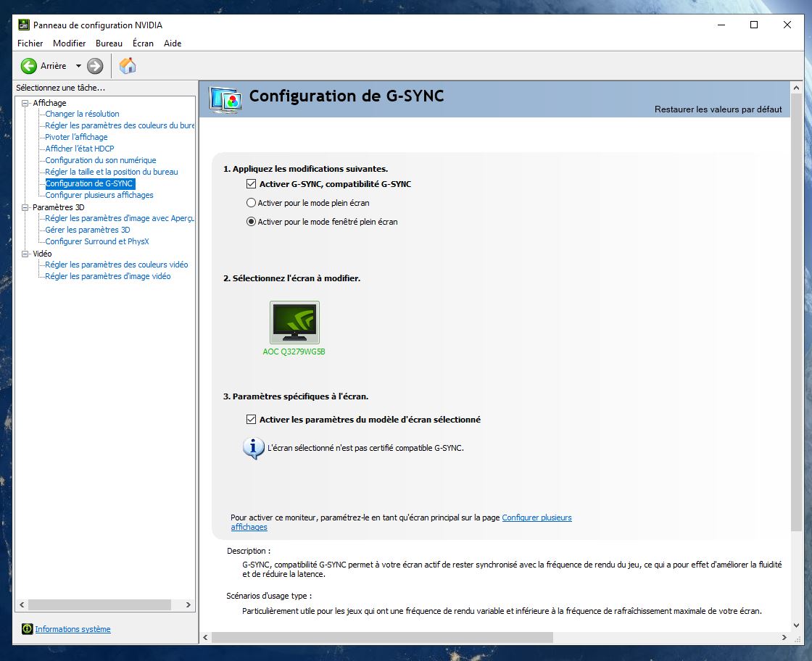Collapse the Affichage tree node
Viewport: 812px width, 661px height.
click(25, 103)
